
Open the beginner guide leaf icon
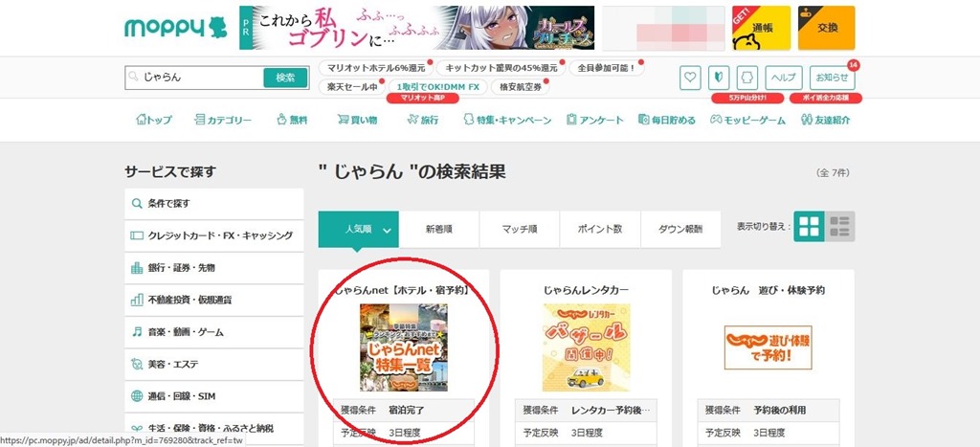(719, 78)
